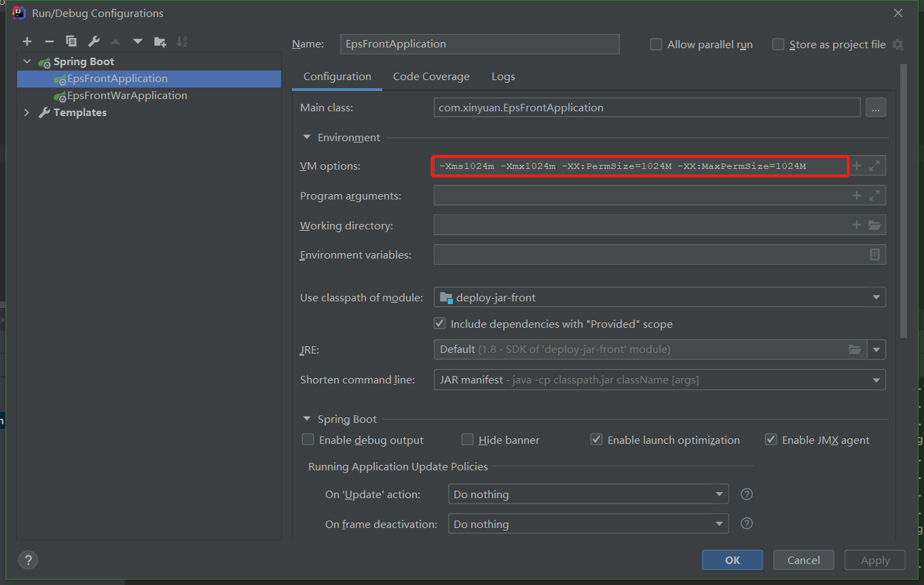Image resolution: width=924 pixels, height=585 pixels.
Task: Browse main class with ellipsis button
Action: (x=876, y=107)
